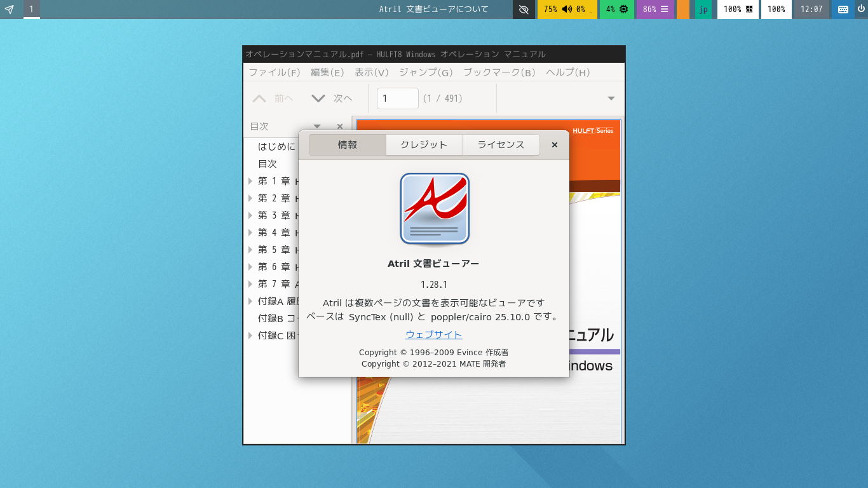Expand the 第 1 章 chapter in the index
This screenshot has width=868, height=488.
coord(250,181)
